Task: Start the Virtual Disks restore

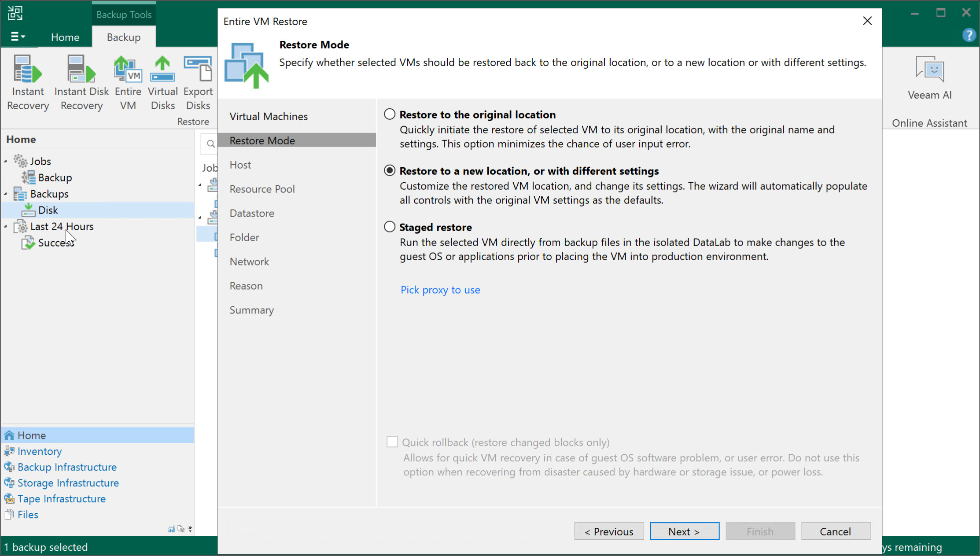Action: [162, 81]
